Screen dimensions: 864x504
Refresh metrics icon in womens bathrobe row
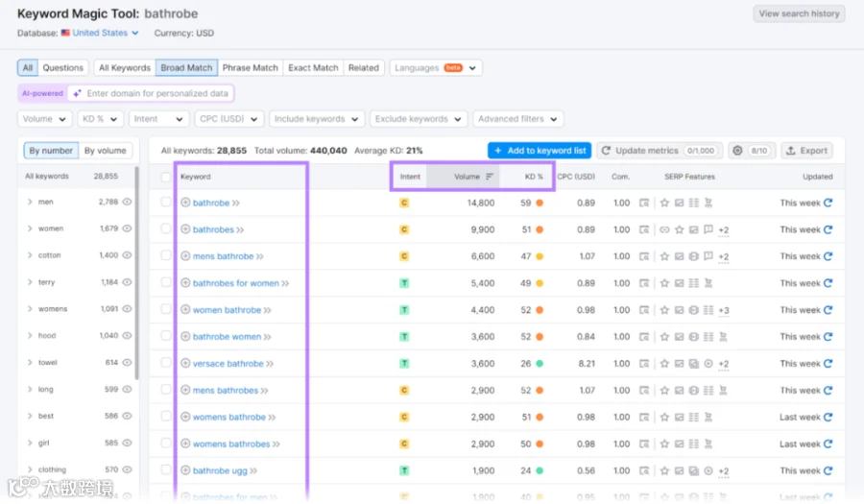pos(828,417)
